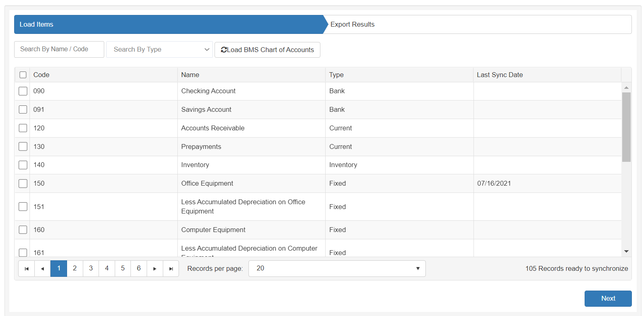Switch to the Export Results step

(x=352, y=25)
